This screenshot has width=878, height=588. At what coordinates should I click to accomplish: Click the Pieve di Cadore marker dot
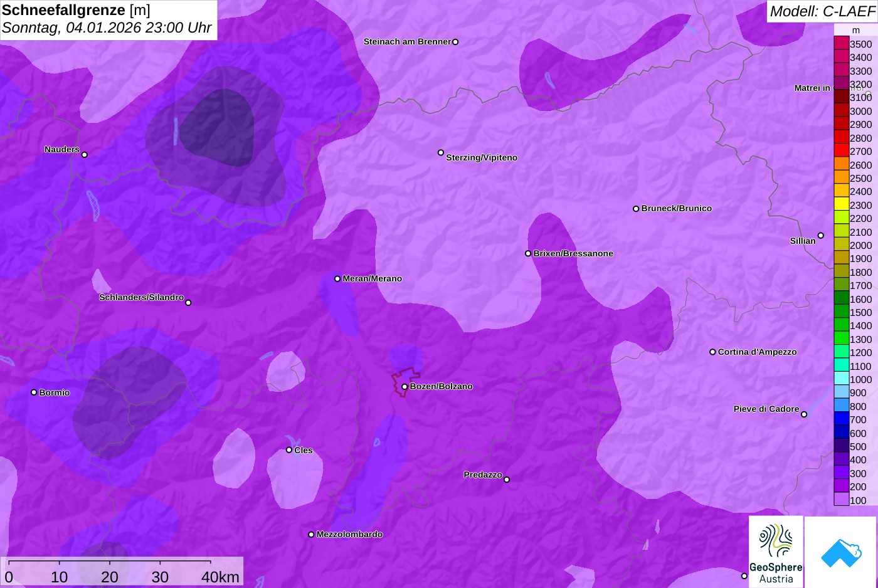pos(804,414)
